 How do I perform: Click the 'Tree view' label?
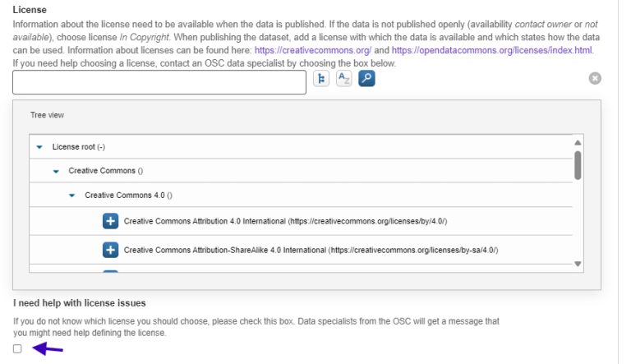click(47, 115)
